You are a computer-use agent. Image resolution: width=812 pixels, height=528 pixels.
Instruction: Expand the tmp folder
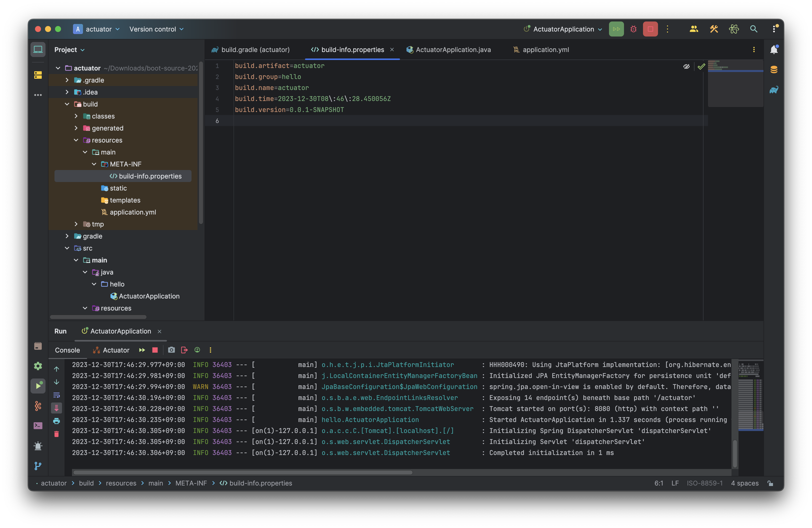click(76, 224)
